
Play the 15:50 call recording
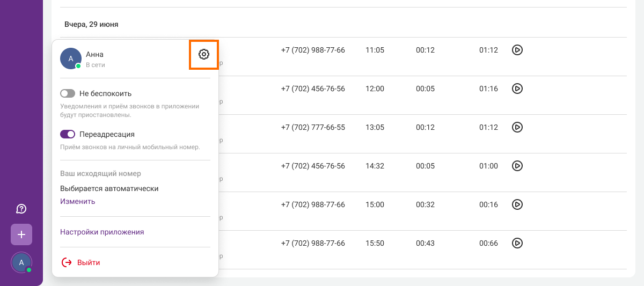coord(517,243)
